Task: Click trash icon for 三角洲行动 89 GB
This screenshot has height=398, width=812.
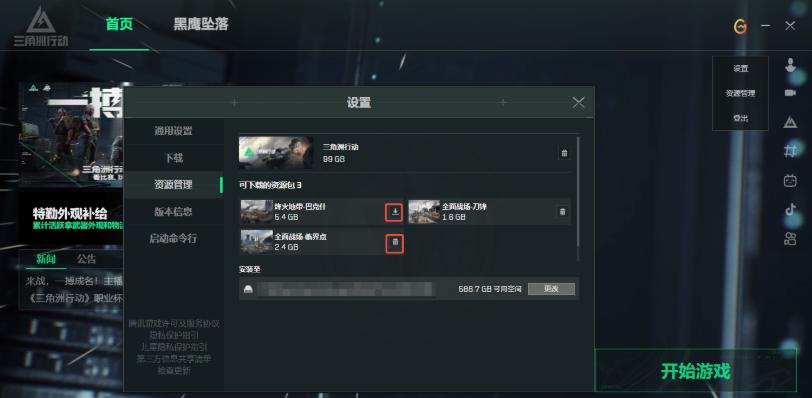Action: click(564, 154)
